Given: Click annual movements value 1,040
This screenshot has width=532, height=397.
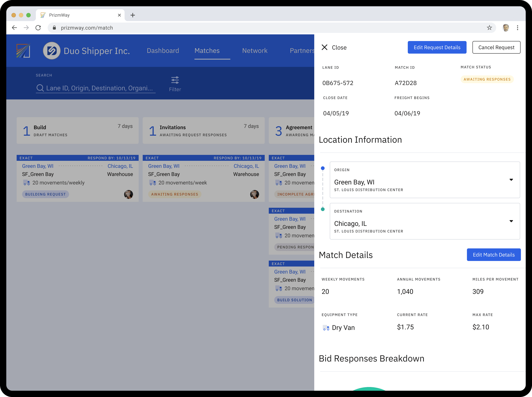Looking at the screenshot, I should point(405,291).
